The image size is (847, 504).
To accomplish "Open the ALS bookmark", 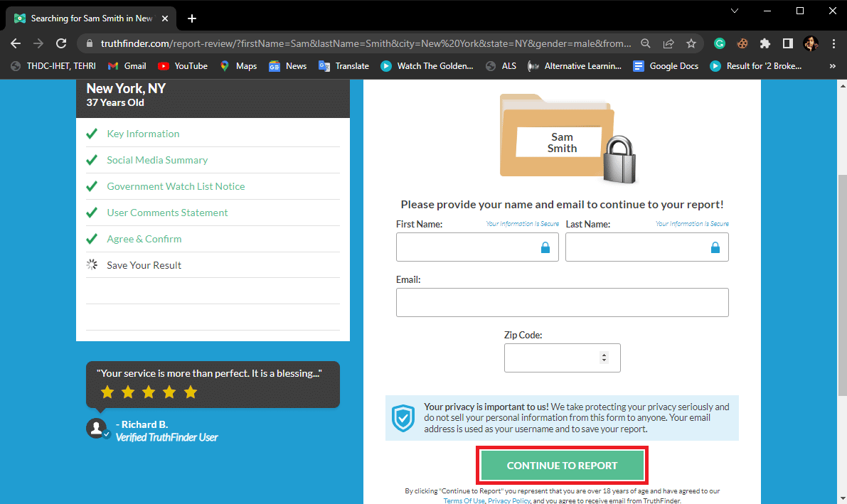I will tap(501, 66).
